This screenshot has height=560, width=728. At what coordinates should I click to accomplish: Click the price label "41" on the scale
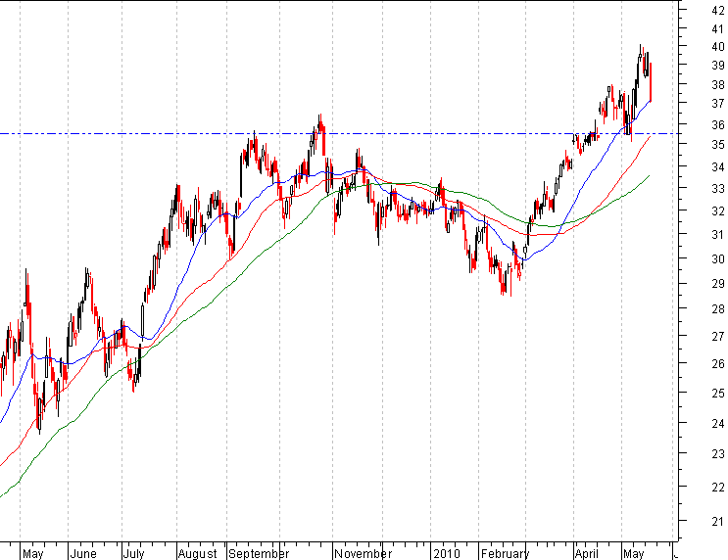point(718,28)
